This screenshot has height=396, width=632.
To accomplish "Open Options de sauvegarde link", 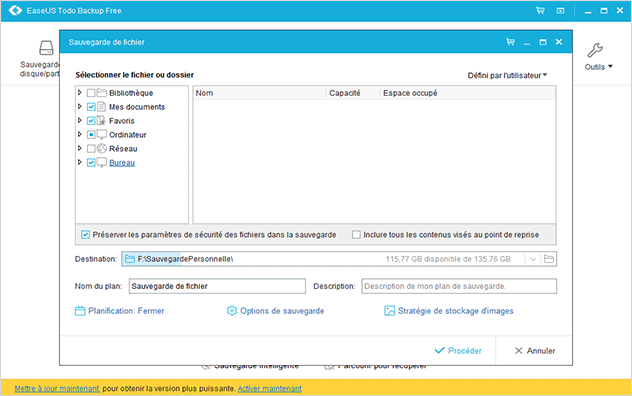I will [282, 311].
